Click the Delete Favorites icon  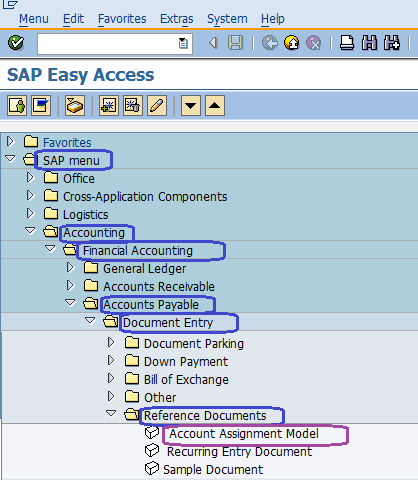point(133,106)
